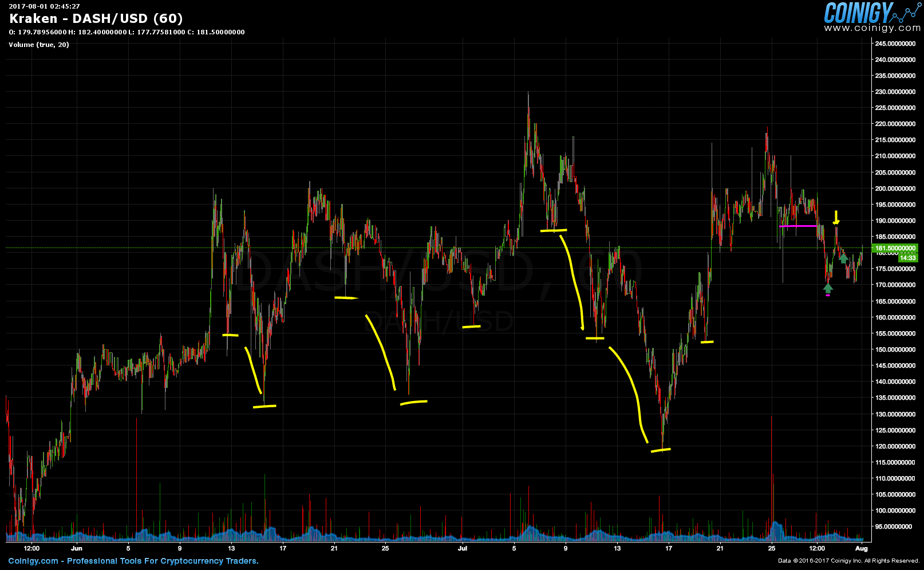The image size is (924, 570).
Task: Click the Jul label on the time axis
Action: pos(463,548)
